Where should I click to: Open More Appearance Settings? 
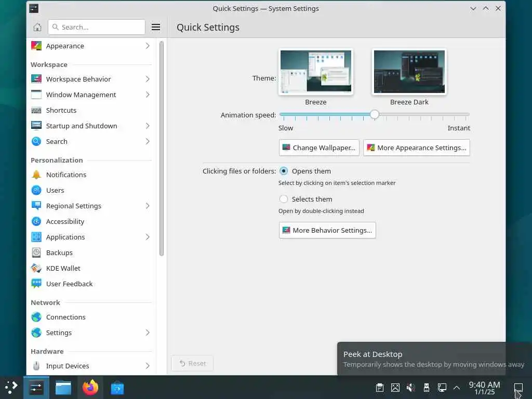(x=417, y=148)
